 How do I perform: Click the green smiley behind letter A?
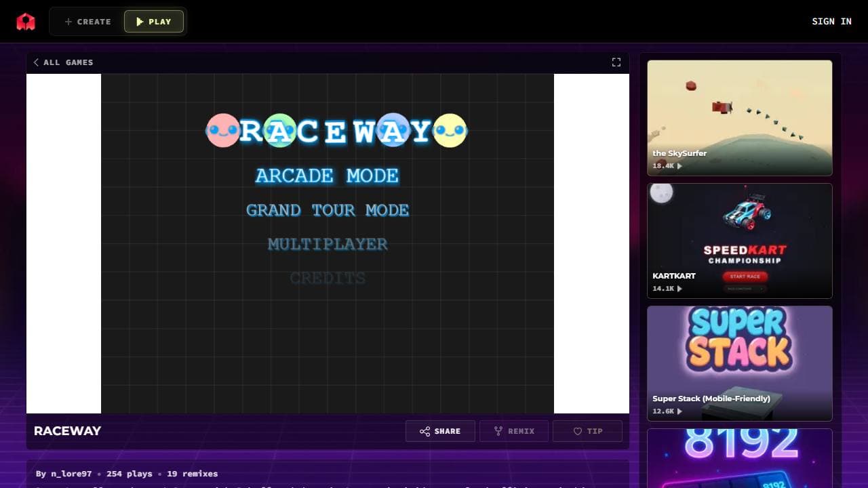279,130
